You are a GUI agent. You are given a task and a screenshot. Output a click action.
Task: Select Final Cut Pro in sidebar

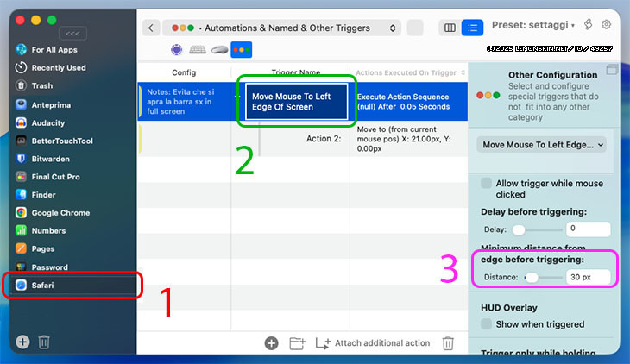[55, 177]
